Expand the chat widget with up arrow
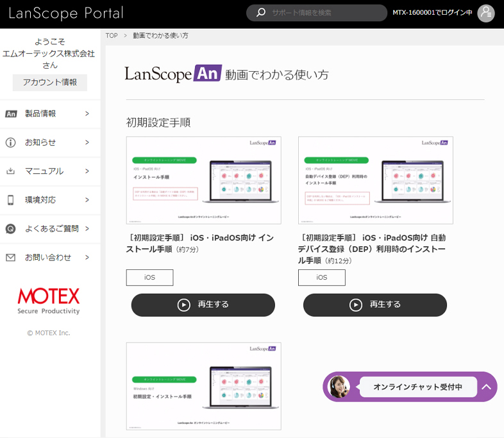 pos(486,387)
